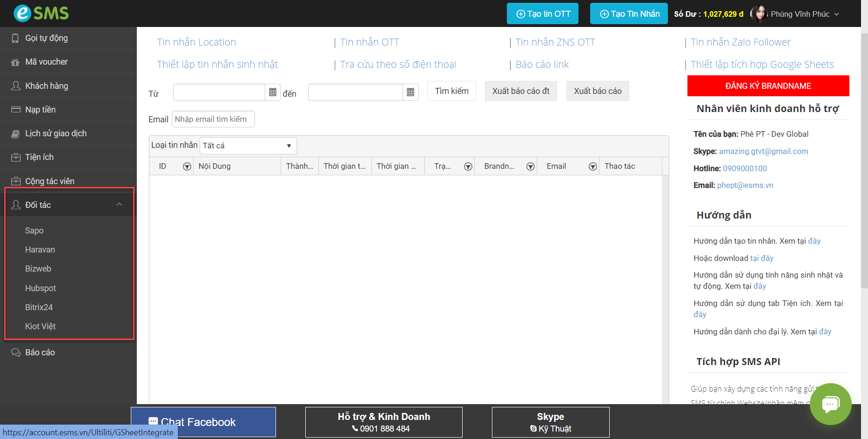Collapse the Đối tác sidebar menu
The height and width of the screenshot is (439, 868).
[x=119, y=205]
